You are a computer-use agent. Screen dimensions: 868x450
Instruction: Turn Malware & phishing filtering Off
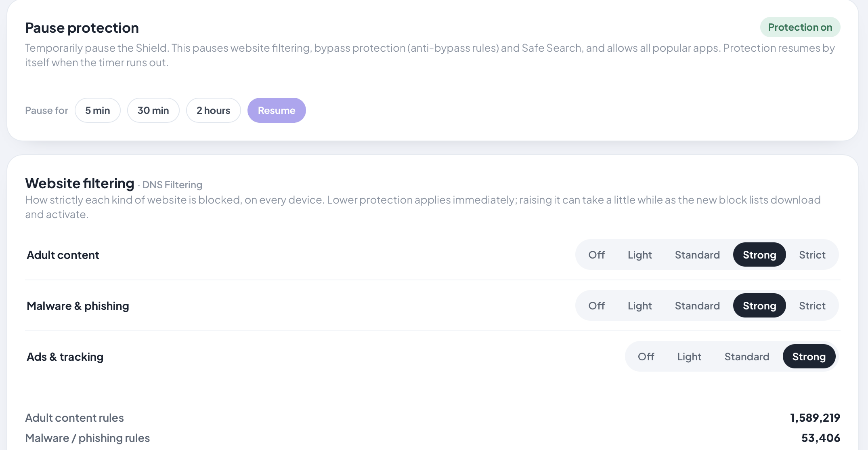(596, 305)
